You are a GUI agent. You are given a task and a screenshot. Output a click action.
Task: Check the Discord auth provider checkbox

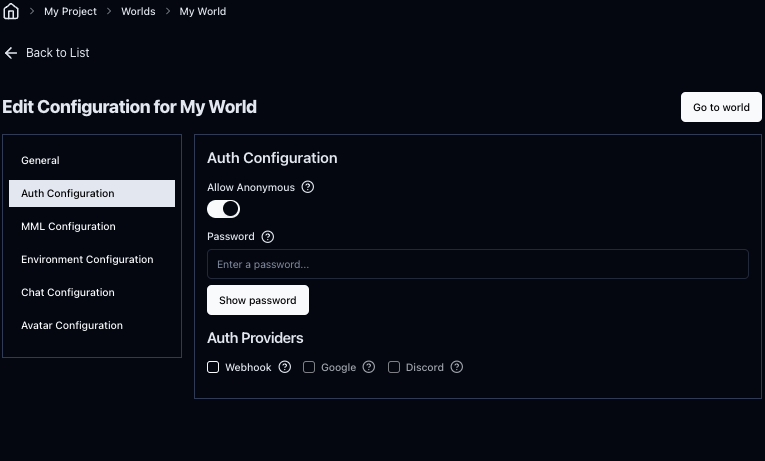coord(394,367)
